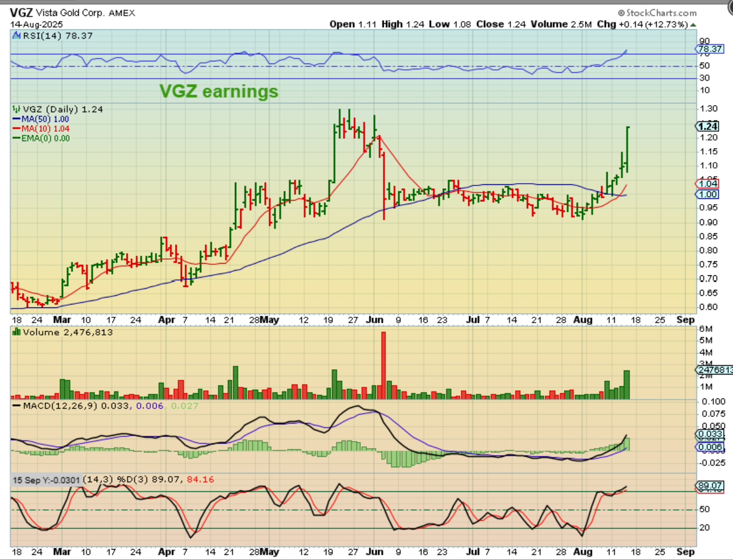Viewport: 733px width, 560px height.
Task: Click the Volume 2.5M header value
Action: 562,24
